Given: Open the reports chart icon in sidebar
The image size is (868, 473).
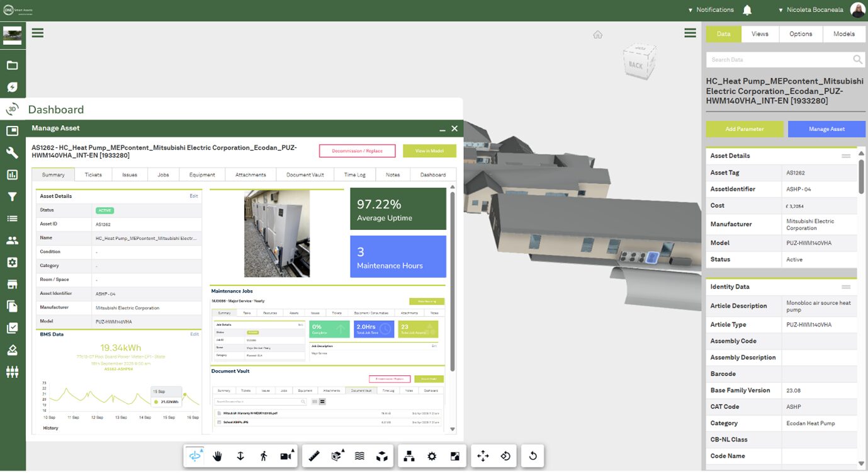Looking at the screenshot, I should pos(13,174).
